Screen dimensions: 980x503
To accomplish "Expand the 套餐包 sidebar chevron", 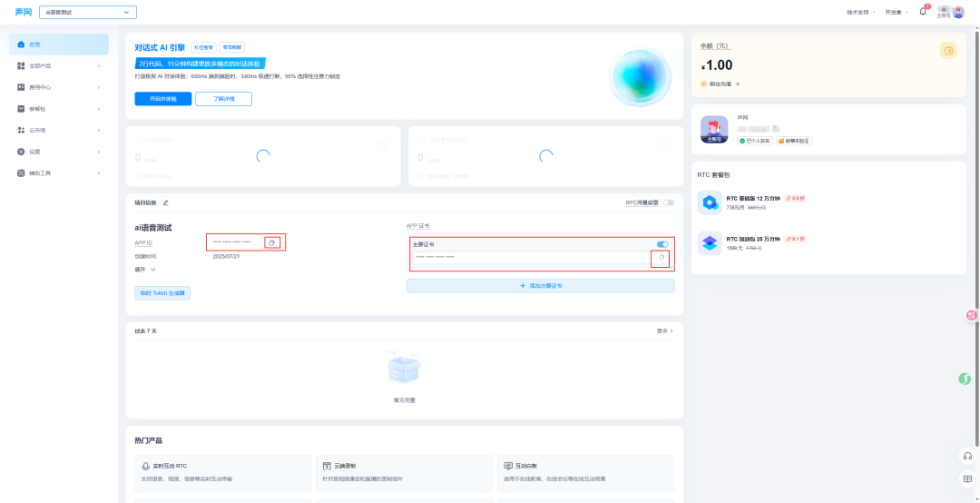I will (x=99, y=109).
